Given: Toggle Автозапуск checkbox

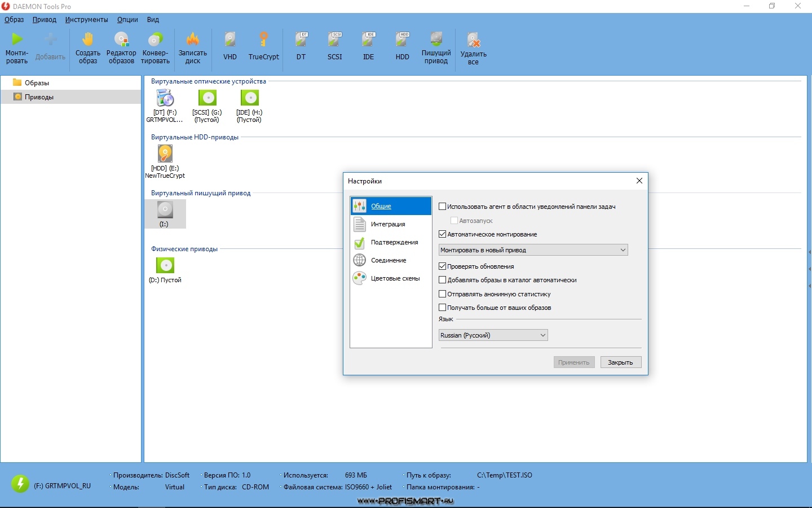Looking at the screenshot, I should (x=454, y=221).
